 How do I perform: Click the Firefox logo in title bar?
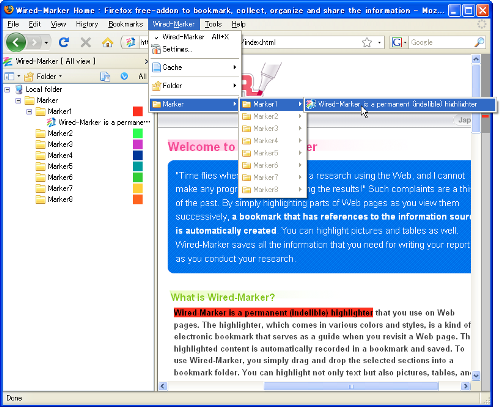[x=9, y=10]
